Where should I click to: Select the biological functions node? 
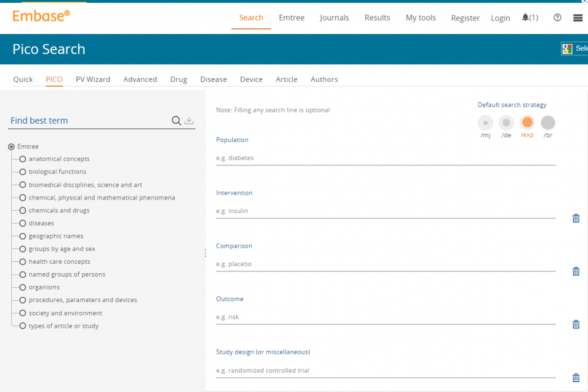pos(22,172)
